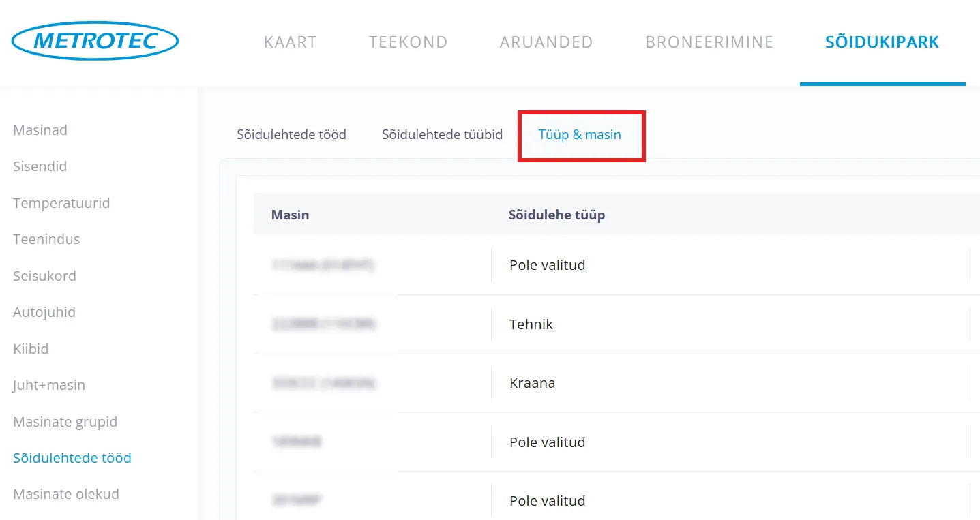This screenshot has width=980, height=520.
Task: Select the Tüüp & masin tab
Action: tap(580, 135)
